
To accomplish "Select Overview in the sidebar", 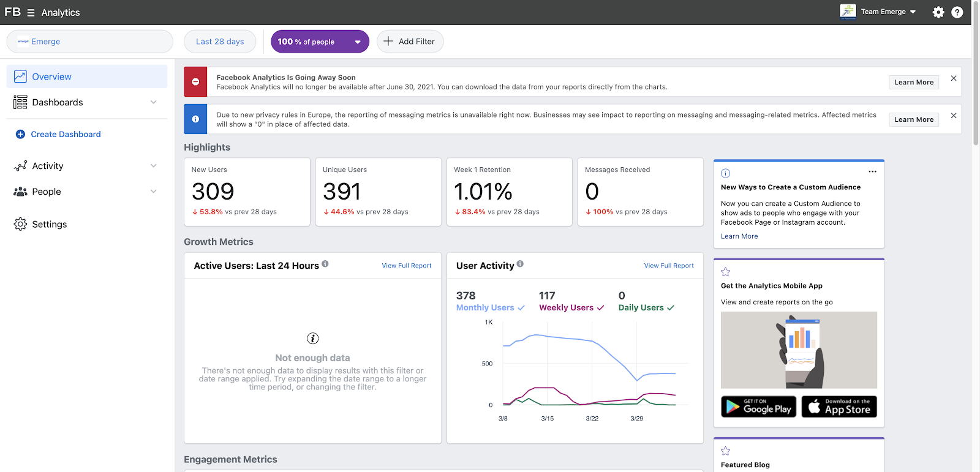I will [x=87, y=77].
